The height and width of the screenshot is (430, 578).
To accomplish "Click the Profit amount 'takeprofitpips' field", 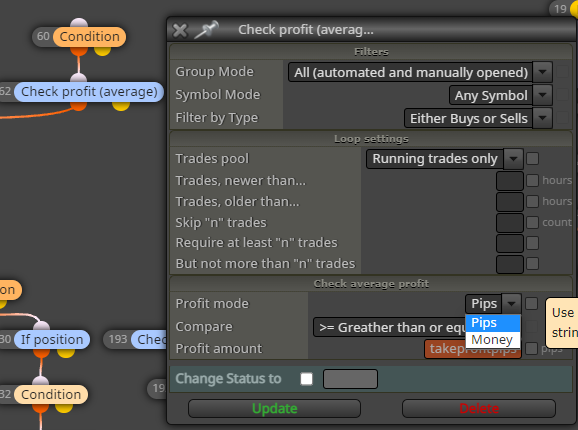I will tap(473, 349).
